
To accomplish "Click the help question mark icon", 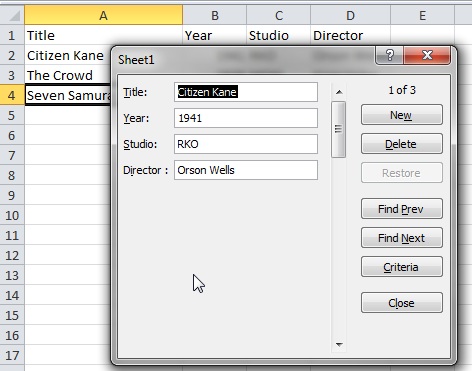I will point(389,55).
